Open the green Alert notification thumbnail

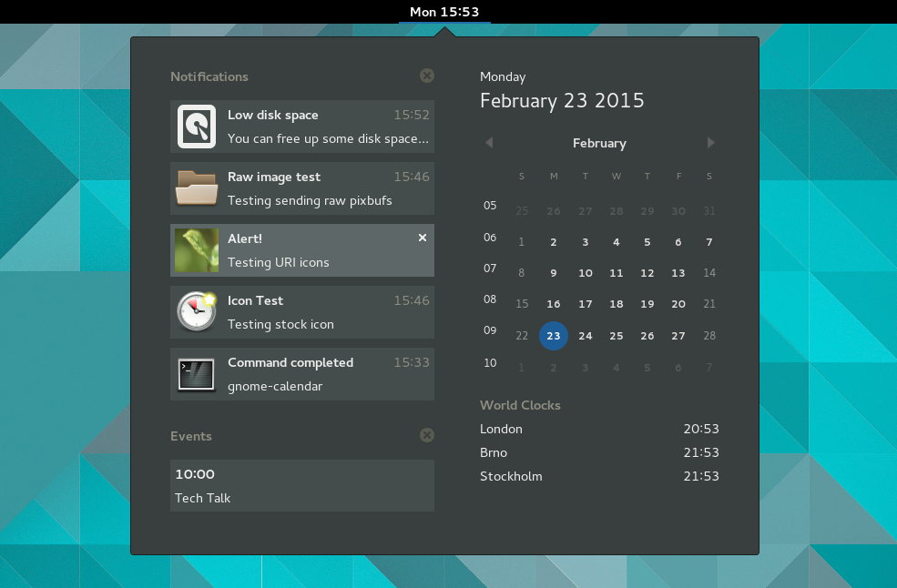pyautogui.click(x=196, y=250)
